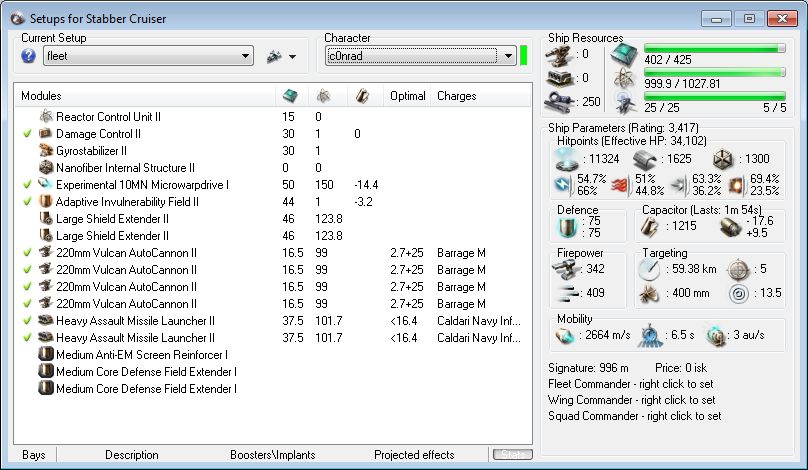
Task: Open the Character 'c0nrad' dropdown
Action: pyautogui.click(x=420, y=56)
